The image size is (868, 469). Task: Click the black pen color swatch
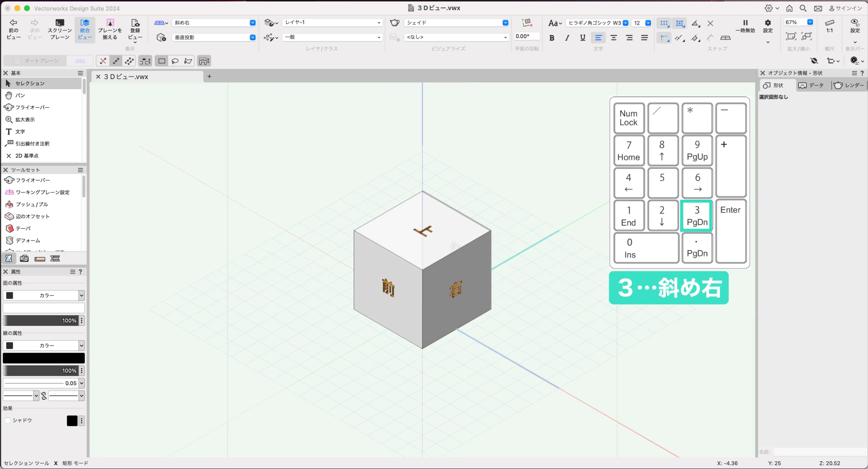(x=44, y=358)
